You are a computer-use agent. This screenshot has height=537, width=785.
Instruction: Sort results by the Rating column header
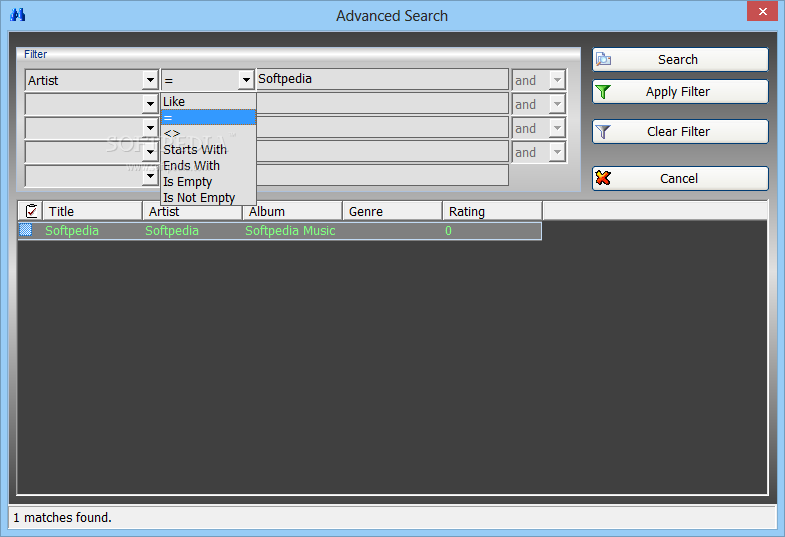pos(493,211)
